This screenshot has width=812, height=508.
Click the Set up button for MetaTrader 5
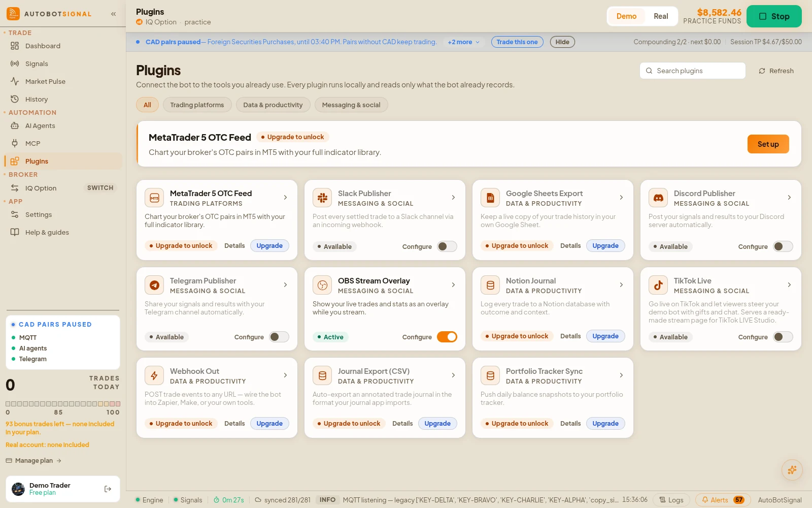click(768, 144)
